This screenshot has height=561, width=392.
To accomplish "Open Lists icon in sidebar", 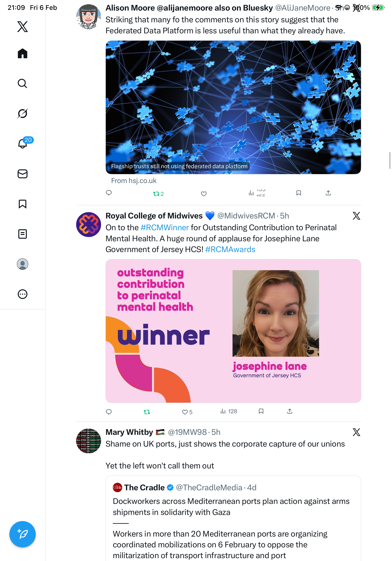I will pyautogui.click(x=23, y=234).
